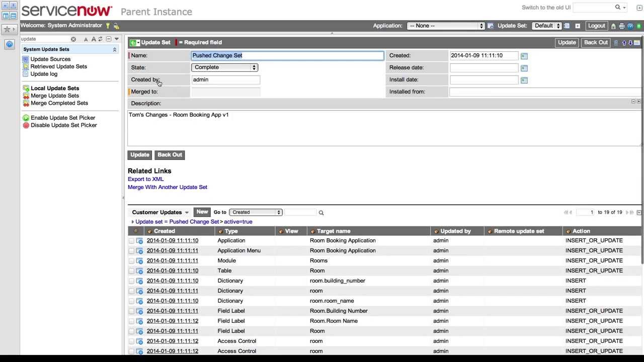644x362 pixels.
Task: Open the State dropdown showing Complete
Action: (224, 67)
